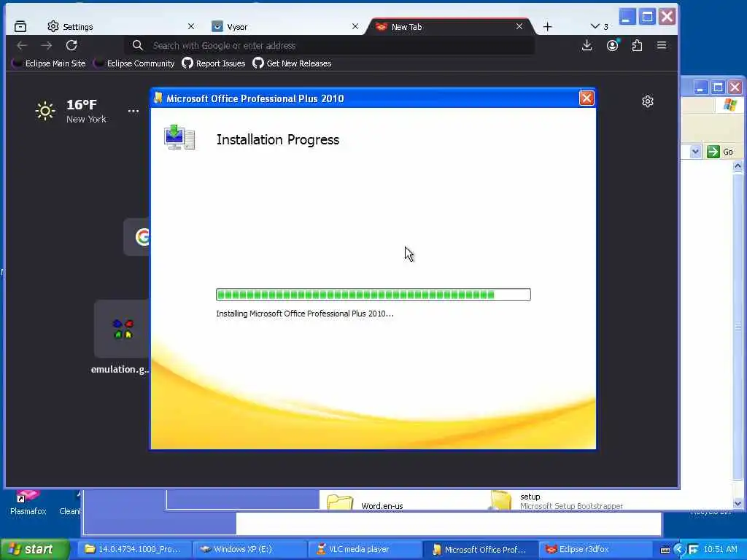The image size is (747, 560).
Task: Select the Word.en-us folder
Action: pyautogui.click(x=365, y=503)
